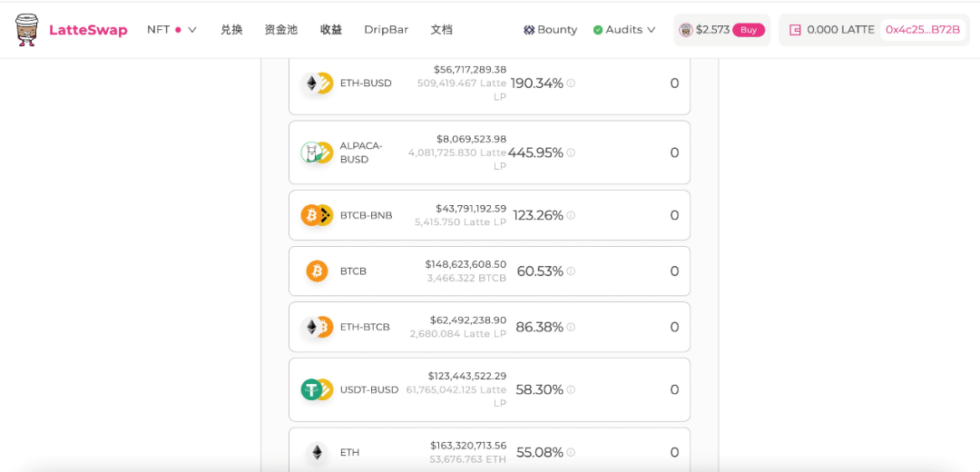Expand the NFT dropdown menu
This screenshot has width=980, height=472.
point(171,30)
